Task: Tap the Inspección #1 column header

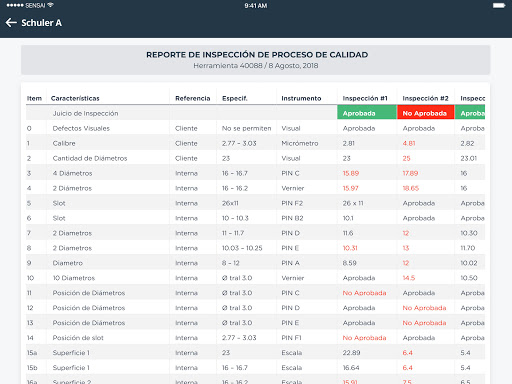Action: [x=365, y=98]
